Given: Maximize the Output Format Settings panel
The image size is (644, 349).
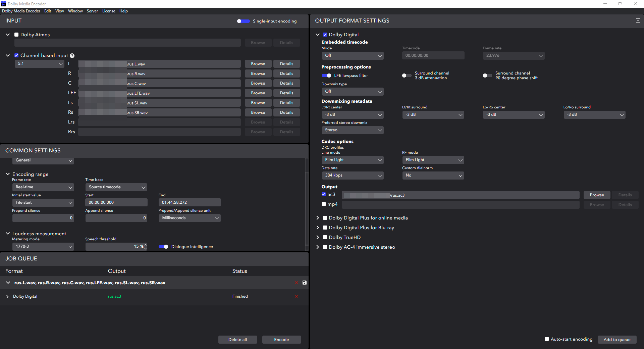Looking at the screenshot, I should point(638,21).
